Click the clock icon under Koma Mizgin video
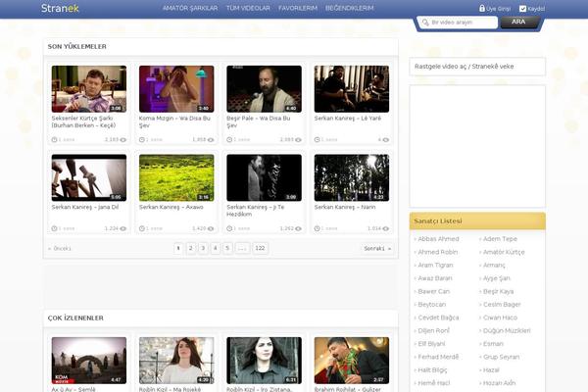This screenshot has width=588, height=392. coord(142,139)
